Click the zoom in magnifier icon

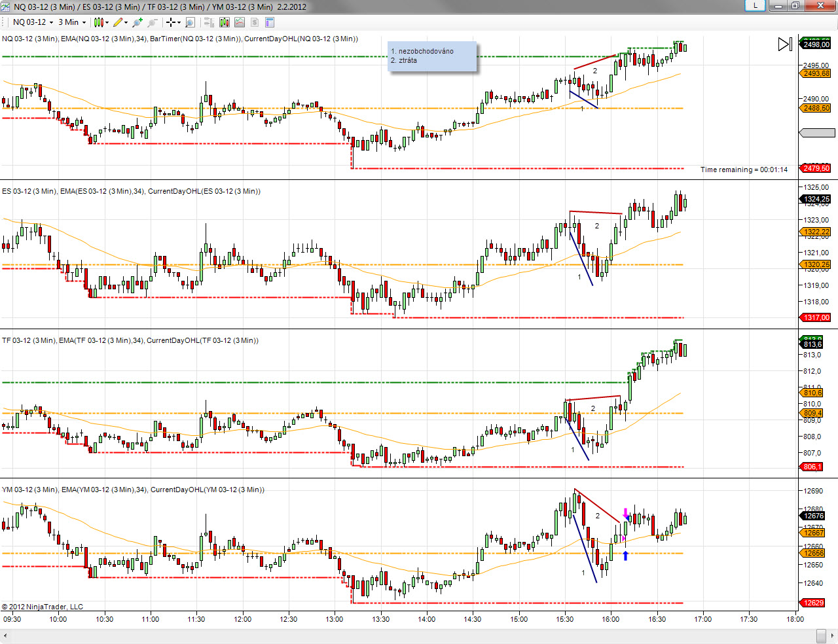point(137,22)
